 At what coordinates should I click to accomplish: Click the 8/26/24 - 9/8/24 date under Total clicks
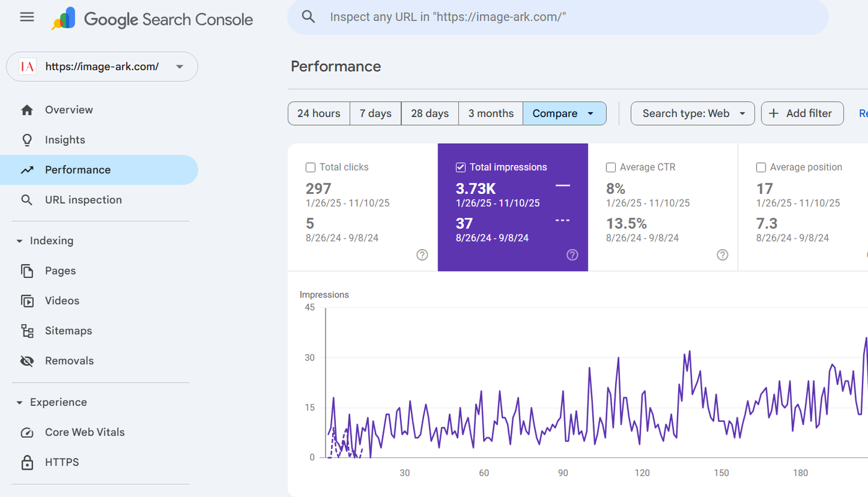click(342, 238)
